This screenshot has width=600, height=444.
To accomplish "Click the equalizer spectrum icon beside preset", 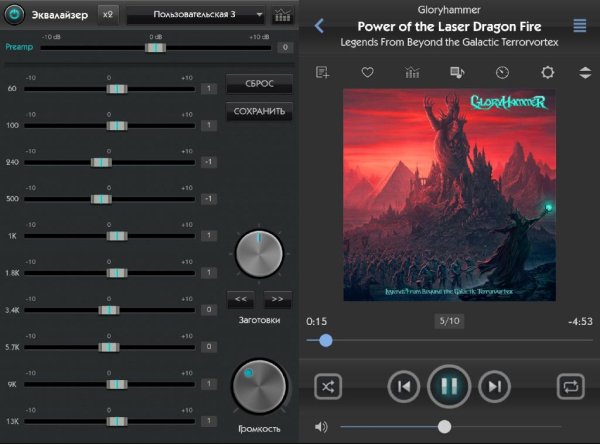I will pos(283,15).
